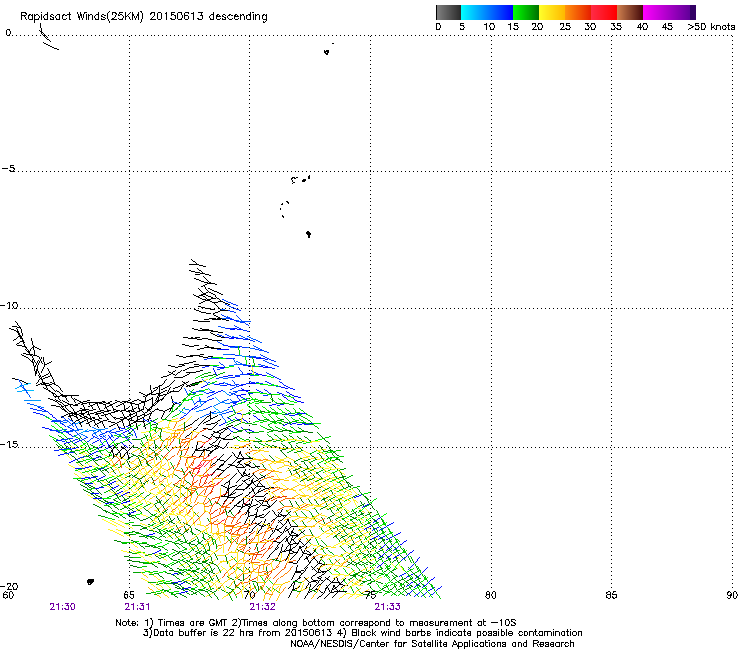Click the note 'Times are GMT' line
Viewport: 740px width, 650px height.
[x=316, y=623]
